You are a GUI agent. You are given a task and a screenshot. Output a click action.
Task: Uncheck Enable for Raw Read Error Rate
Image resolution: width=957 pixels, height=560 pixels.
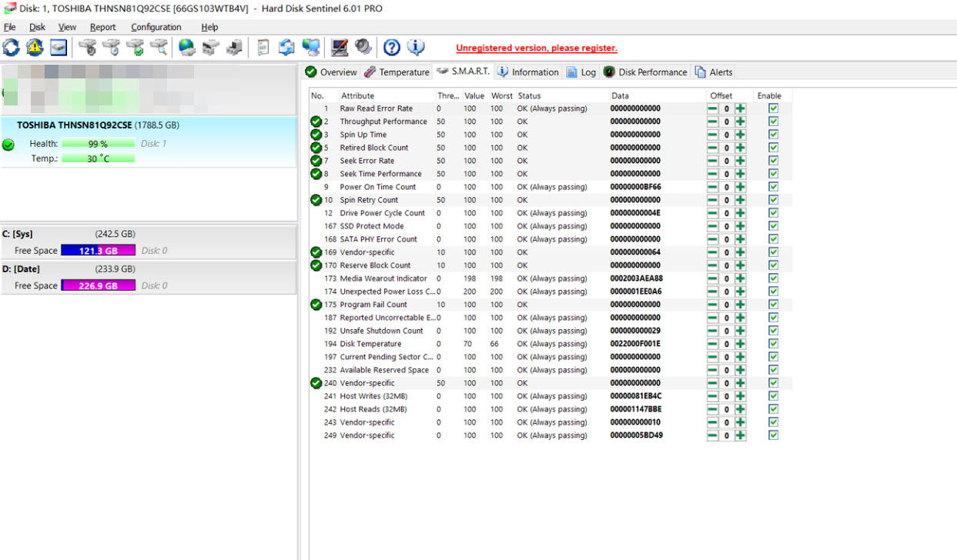click(773, 108)
